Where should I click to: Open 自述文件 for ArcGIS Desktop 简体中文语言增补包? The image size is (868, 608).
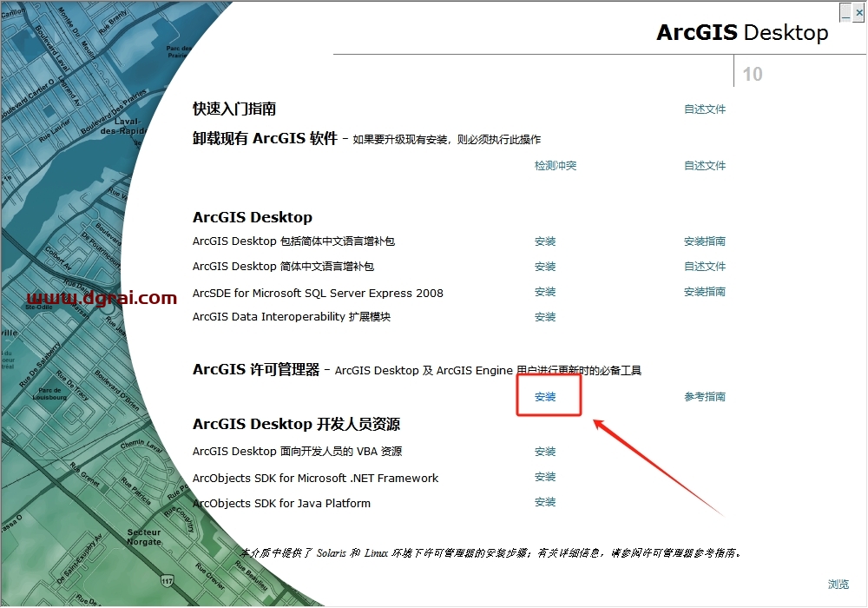(705, 267)
